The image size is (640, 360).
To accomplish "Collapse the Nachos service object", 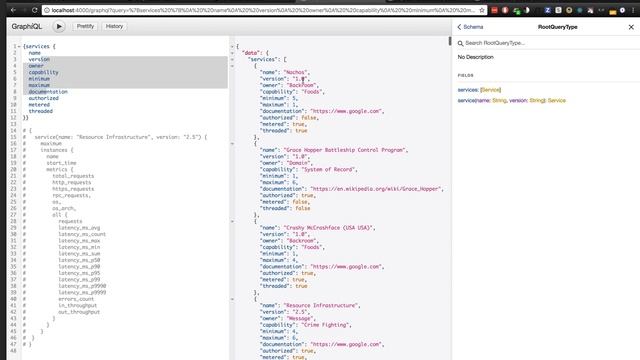I will pyautogui.click(x=232, y=66).
